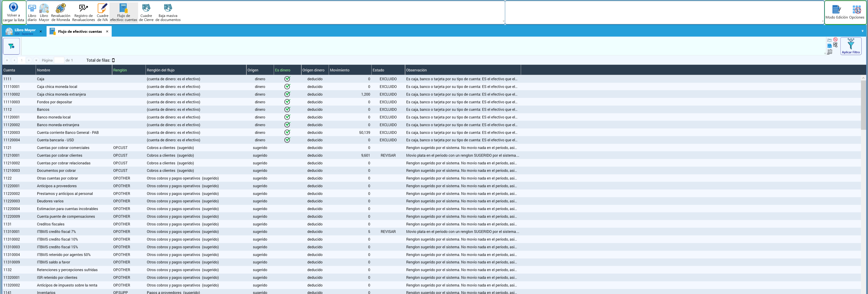
Task: Go to first page in pager
Action: (x=7, y=60)
